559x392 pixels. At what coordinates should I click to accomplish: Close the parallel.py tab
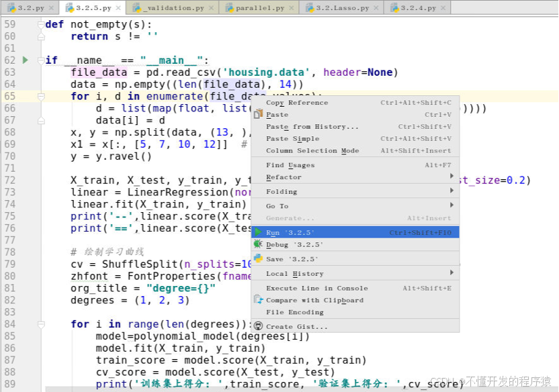(x=292, y=7)
